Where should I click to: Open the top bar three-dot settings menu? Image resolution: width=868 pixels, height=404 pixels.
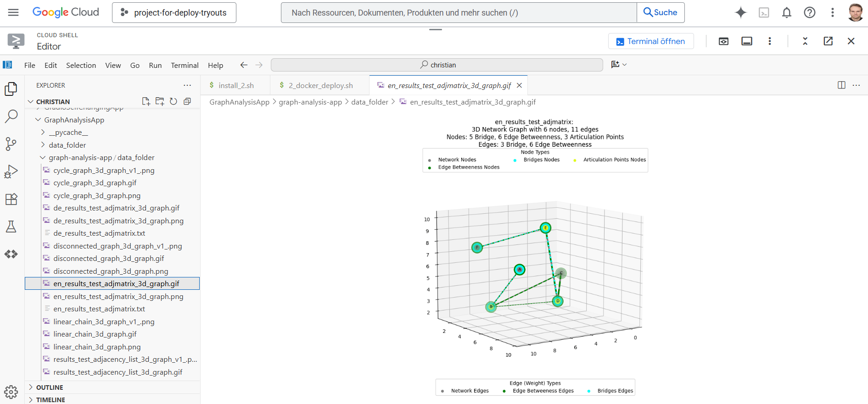tap(833, 12)
